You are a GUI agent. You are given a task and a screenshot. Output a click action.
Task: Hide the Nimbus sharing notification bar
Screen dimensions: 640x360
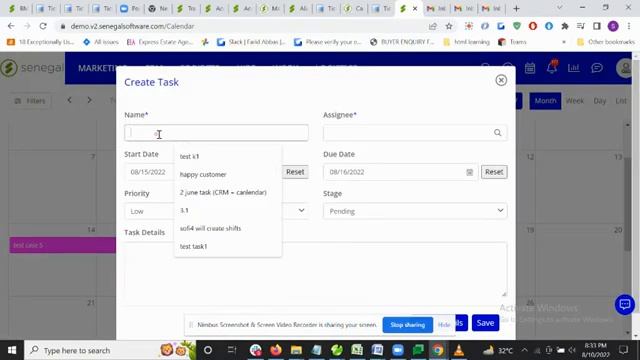(x=444, y=325)
